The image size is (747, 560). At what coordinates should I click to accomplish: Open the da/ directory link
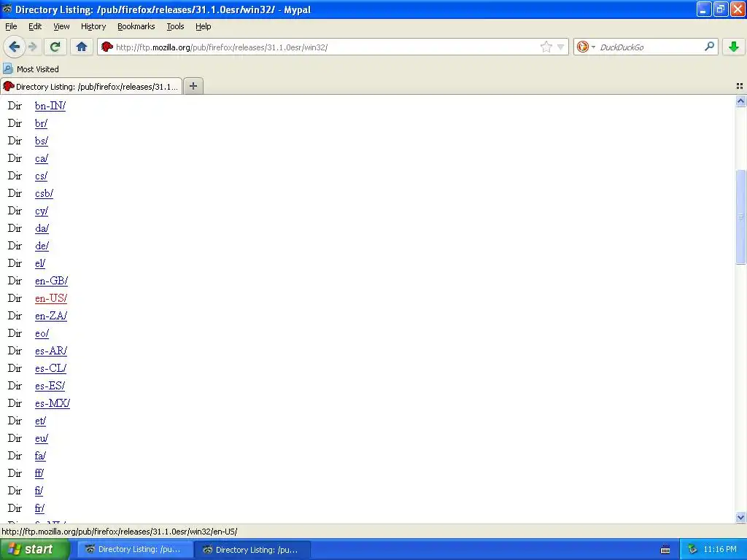[x=42, y=228]
